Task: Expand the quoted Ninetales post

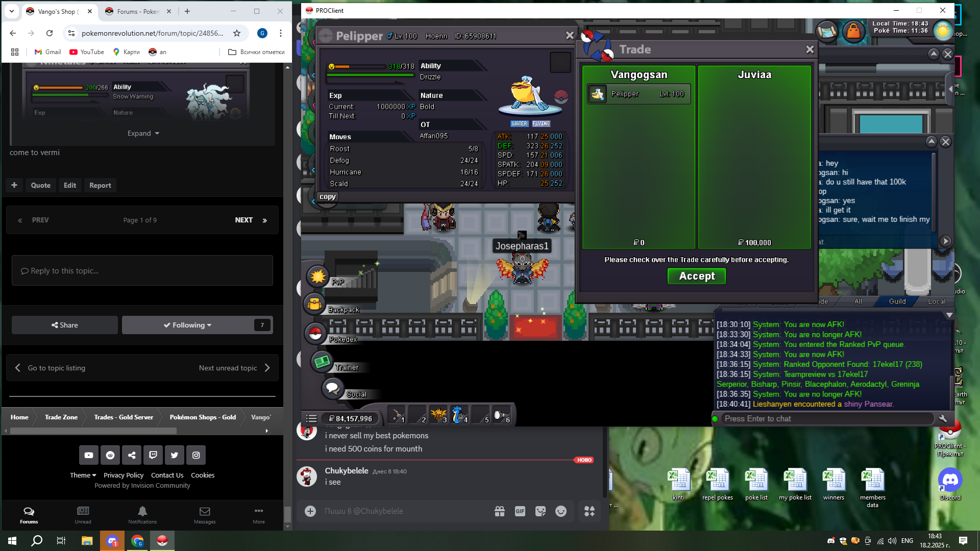Action: (x=143, y=133)
